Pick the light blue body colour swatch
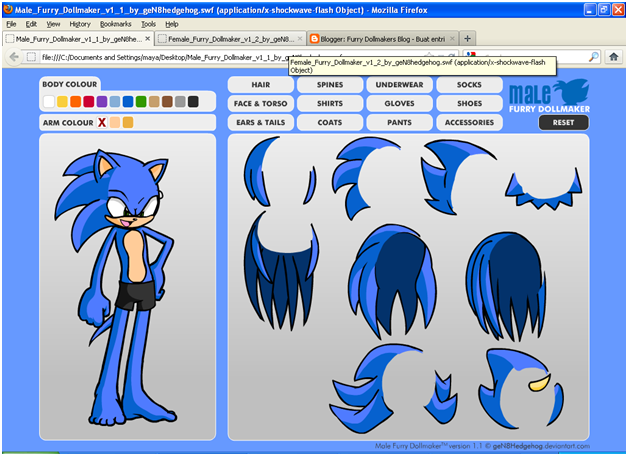 [115, 102]
